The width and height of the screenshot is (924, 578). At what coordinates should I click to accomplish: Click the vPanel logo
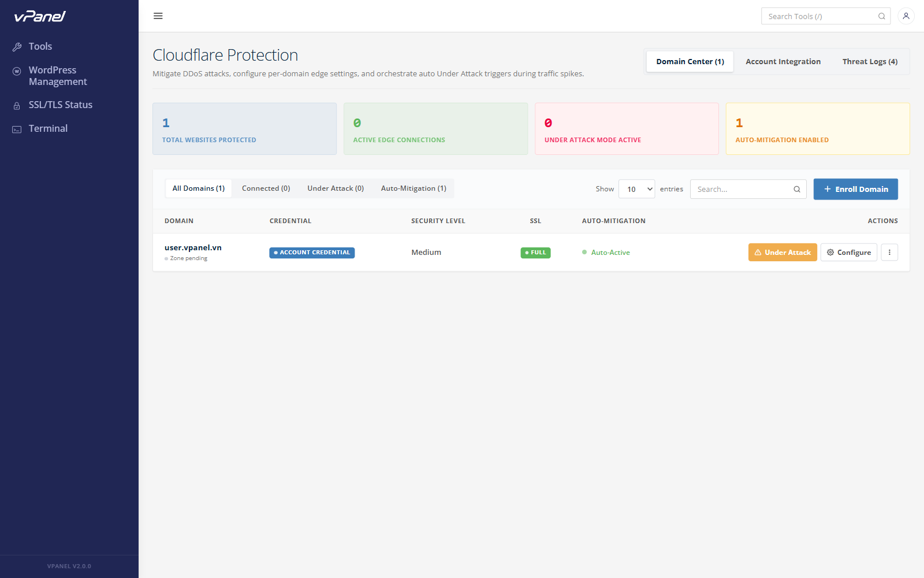pos(40,16)
